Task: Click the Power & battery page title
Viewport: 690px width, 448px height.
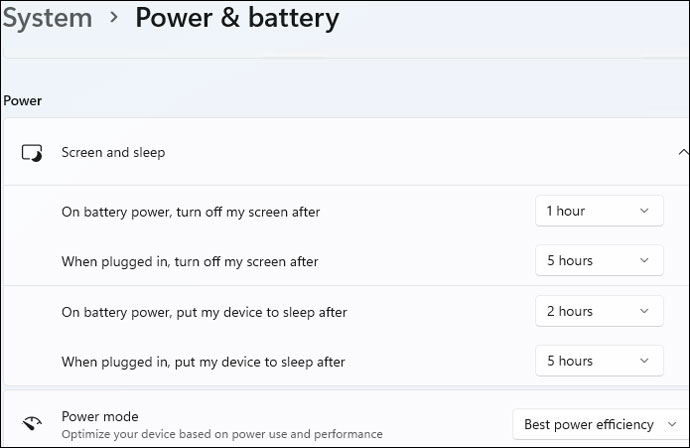Action: click(237, 18)
